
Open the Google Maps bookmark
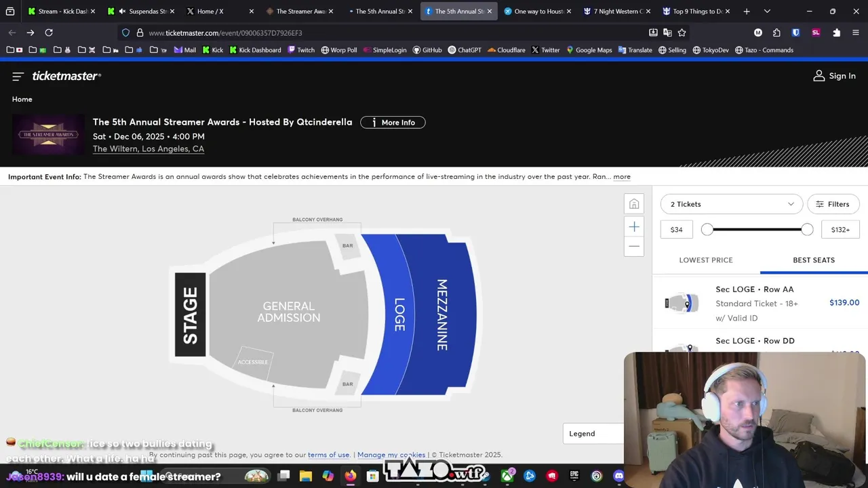click(589, 50)
